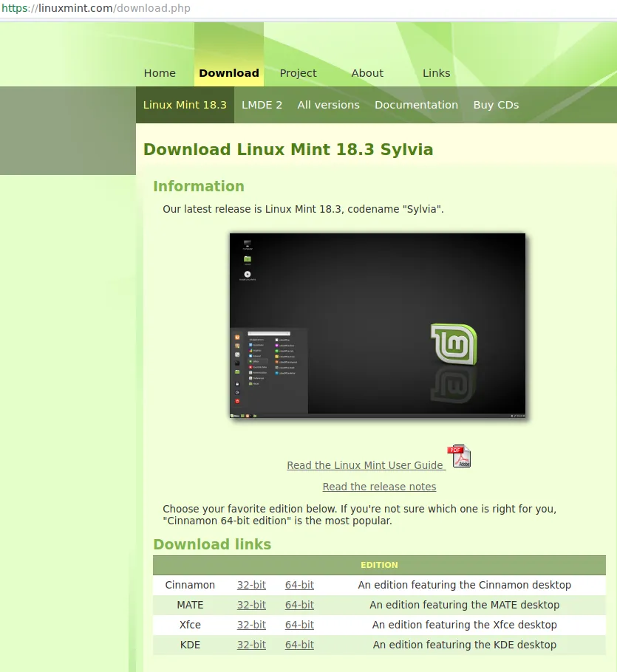Click 'Our latest release is Linux Mint 18.3' sentence
Viewport: 617px width, 672px height.
pos(303,209)
